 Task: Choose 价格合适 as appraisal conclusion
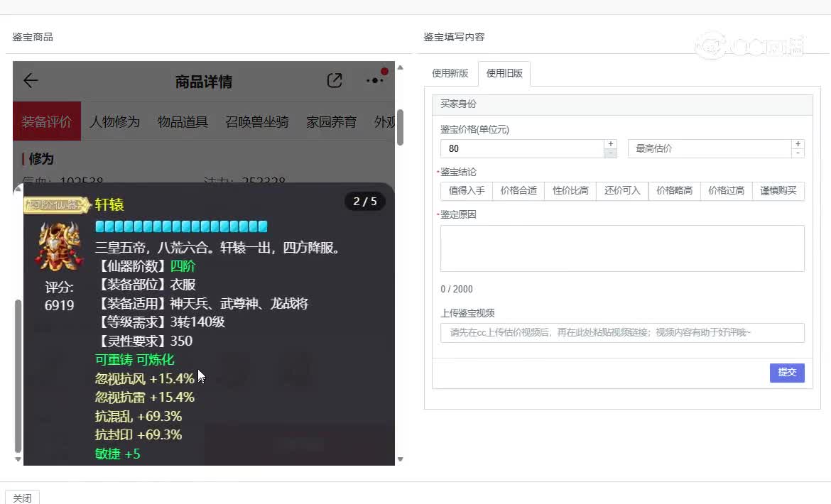click(x=518, y=191)
